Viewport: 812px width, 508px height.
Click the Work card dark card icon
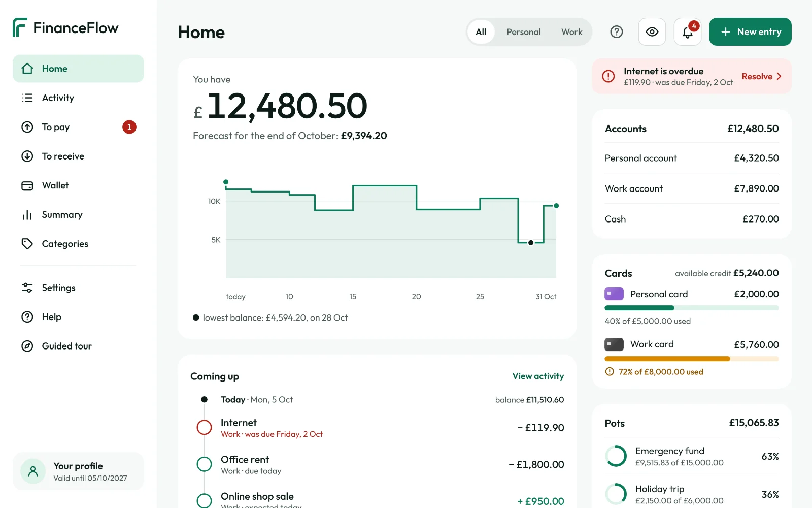click(x=614, y=344)
